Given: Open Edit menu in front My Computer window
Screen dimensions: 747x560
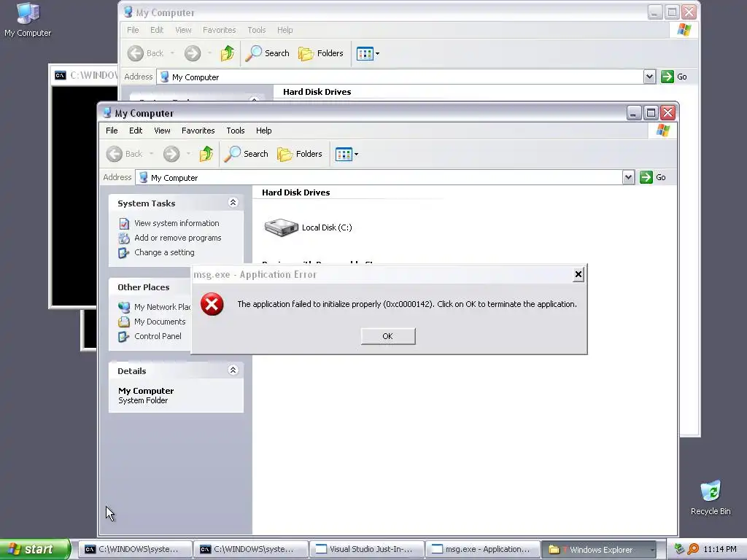Looking at the screenshot, I should (x=135, y=131).
